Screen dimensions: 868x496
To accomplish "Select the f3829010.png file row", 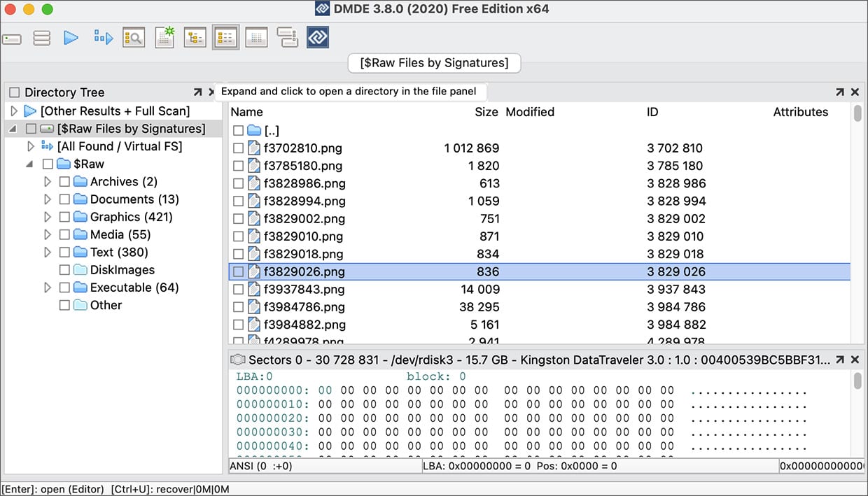I will (540, 236).
